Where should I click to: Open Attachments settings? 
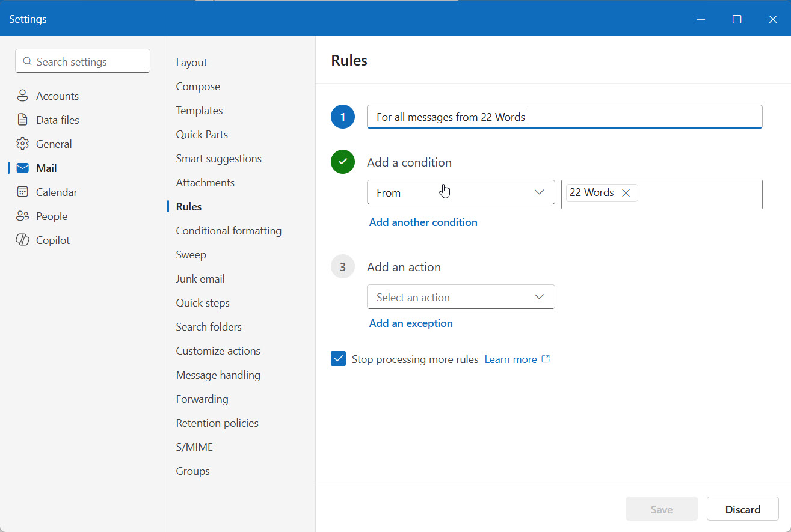pyautogui.click(x=205, y=183)
